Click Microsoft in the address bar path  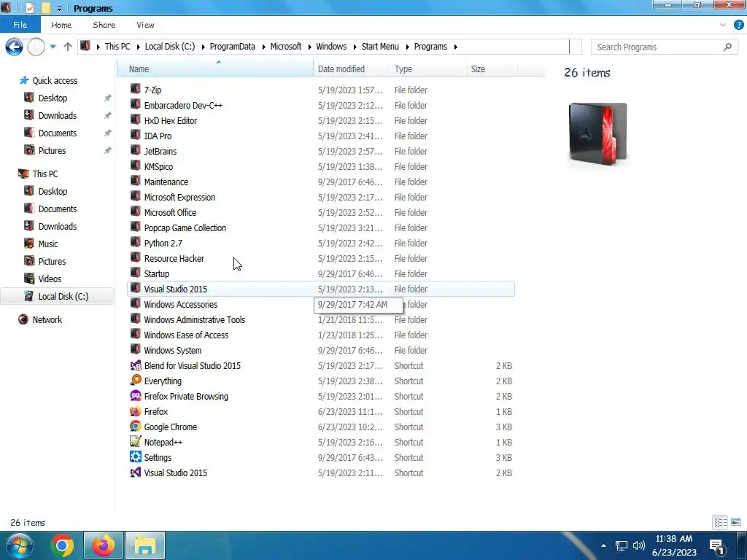[x=286, y=47]
